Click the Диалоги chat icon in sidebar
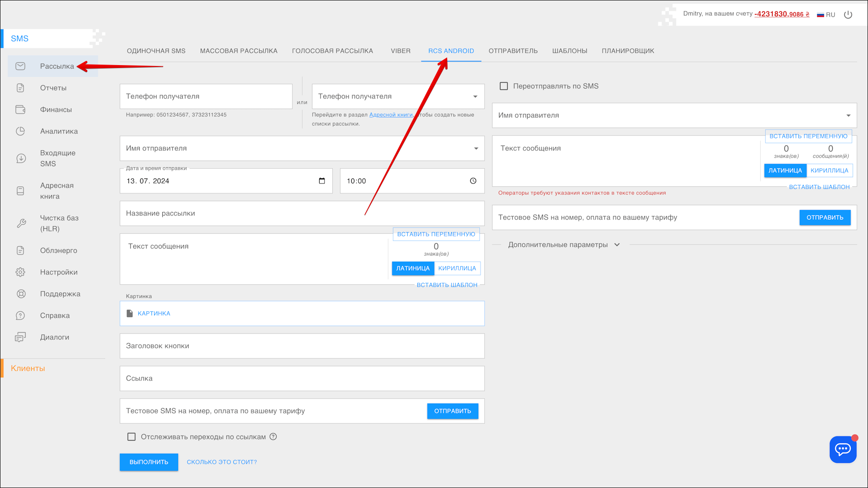 click(20, 337)
